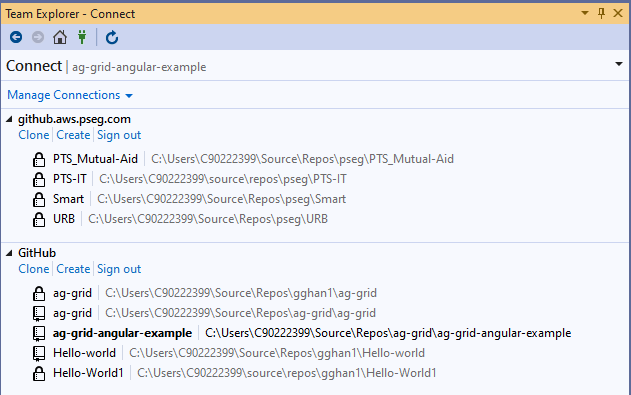The height and width of the screenshot is (395, 631).
Task: Select the Hello-world repository
Action: click(x=85, y=353)
